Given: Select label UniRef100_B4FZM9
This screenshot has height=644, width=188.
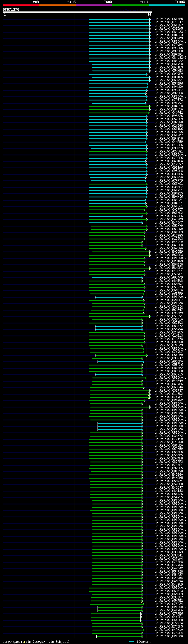Looking at the screenshot, I should (169, 219).
